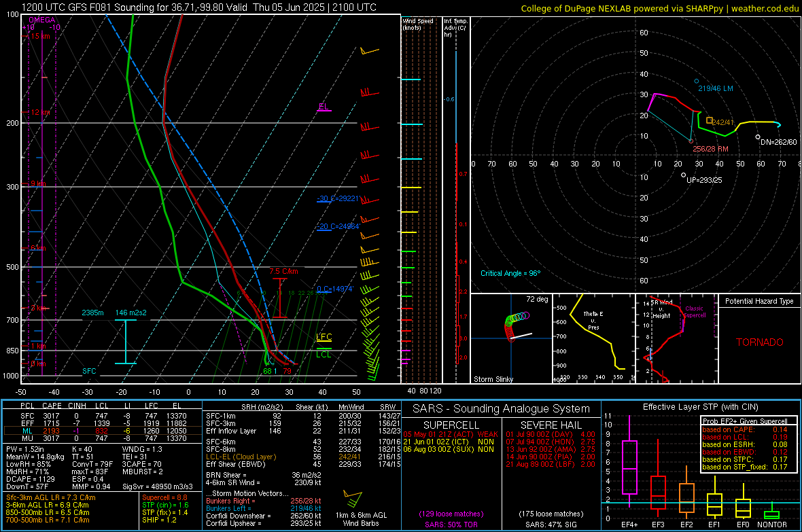
Task: Click the Theta-E v. Pres plot label
Action: [x=593, y=320]
